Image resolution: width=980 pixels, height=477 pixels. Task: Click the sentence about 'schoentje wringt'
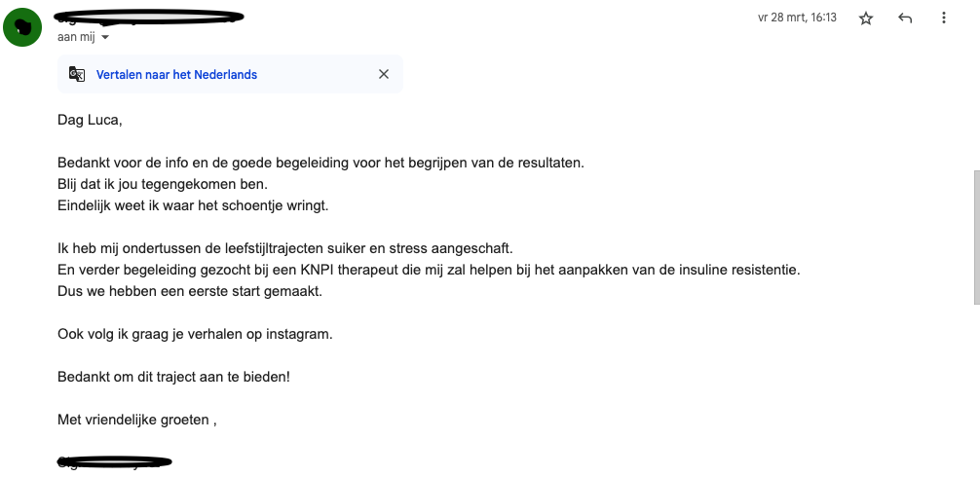[193, 205]
